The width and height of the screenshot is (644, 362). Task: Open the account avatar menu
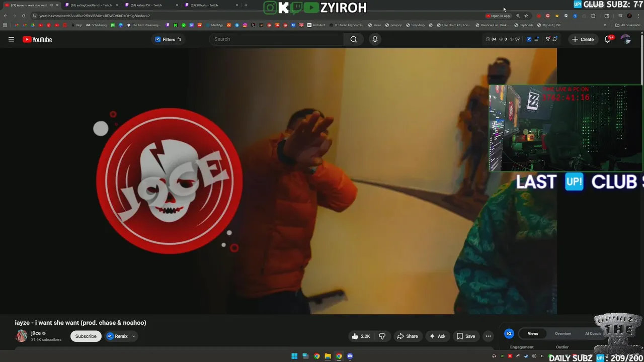click(x=625, y=39)
